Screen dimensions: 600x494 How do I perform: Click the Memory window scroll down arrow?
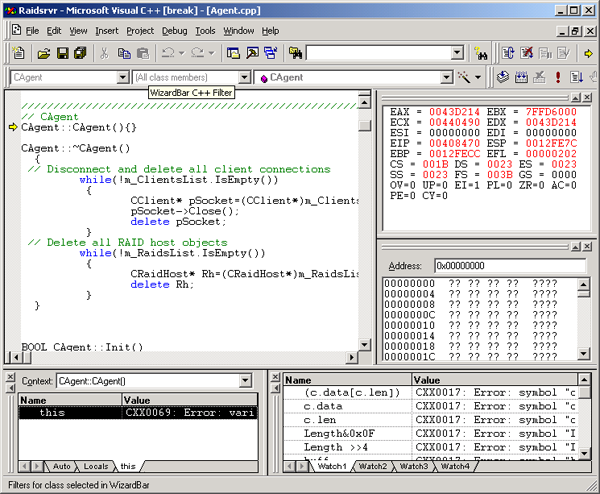pos(583,354)
